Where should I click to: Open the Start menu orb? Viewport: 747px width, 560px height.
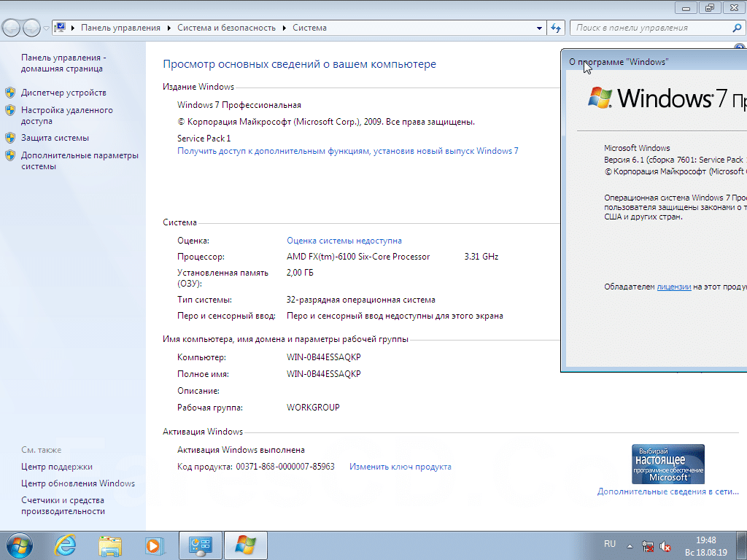pyautogui.click(x=20, y=545)
